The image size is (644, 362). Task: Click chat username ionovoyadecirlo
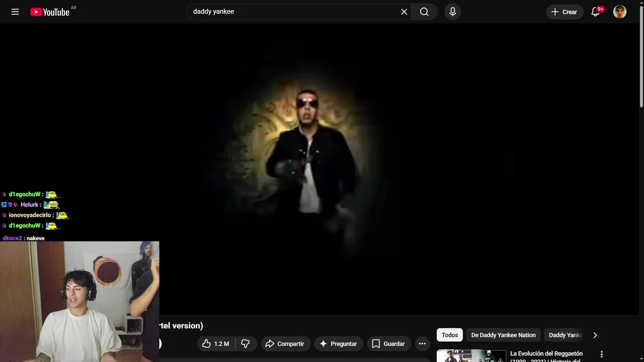(x=30, y=215)
